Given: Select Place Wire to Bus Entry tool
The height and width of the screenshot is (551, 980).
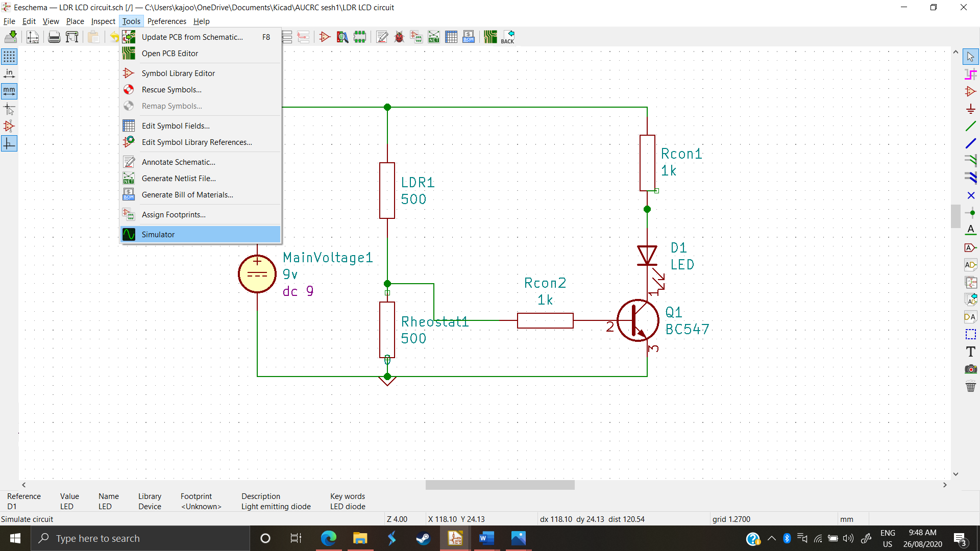Looking at the screenshot, I should click(971, 161).
